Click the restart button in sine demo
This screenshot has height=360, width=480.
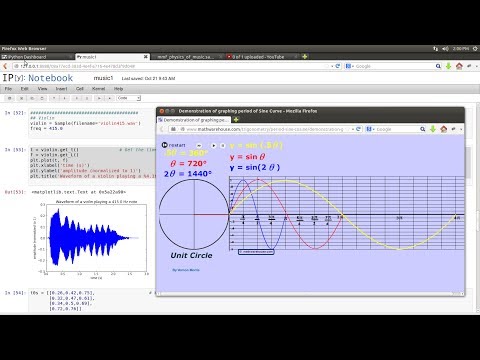[173, 145]
